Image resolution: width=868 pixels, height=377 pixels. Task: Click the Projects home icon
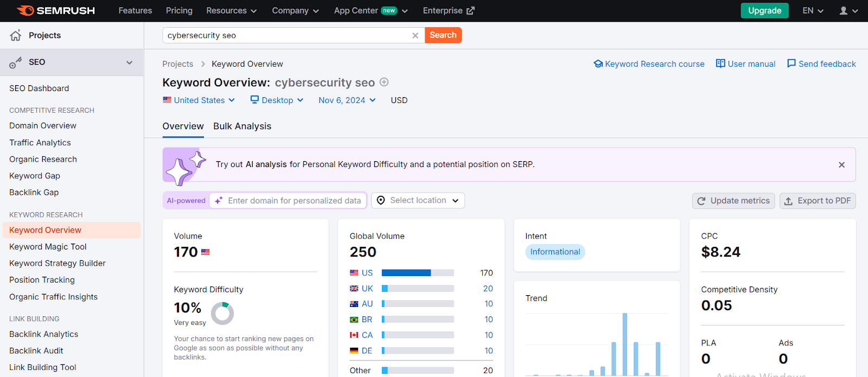tap(16, 35)
